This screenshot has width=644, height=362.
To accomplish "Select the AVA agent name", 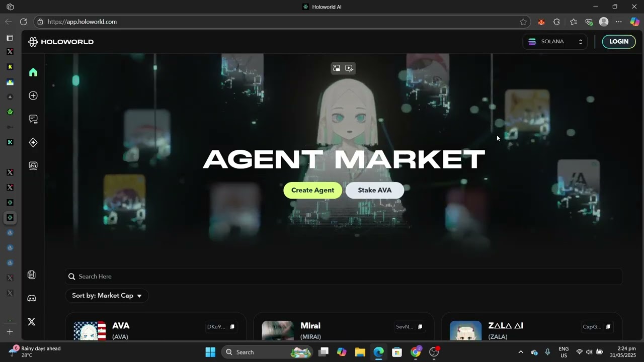I will [121, 326].
